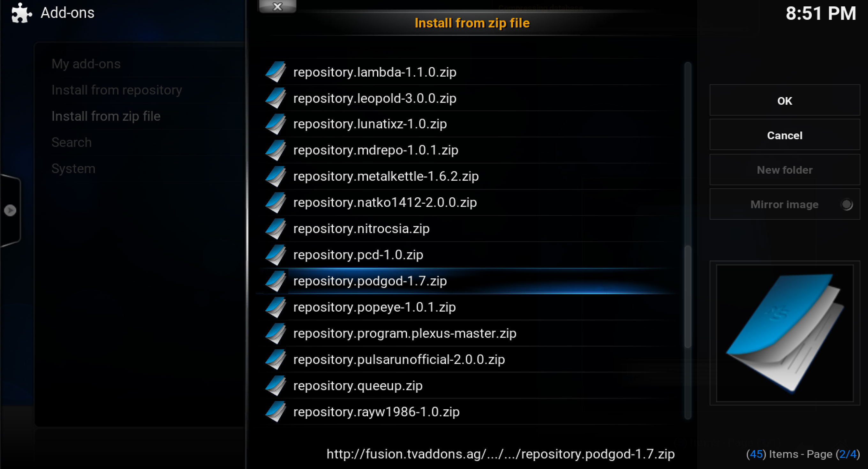Toggle the Mirror image radio button
This screenshot has width=868, height=469.
846,204
